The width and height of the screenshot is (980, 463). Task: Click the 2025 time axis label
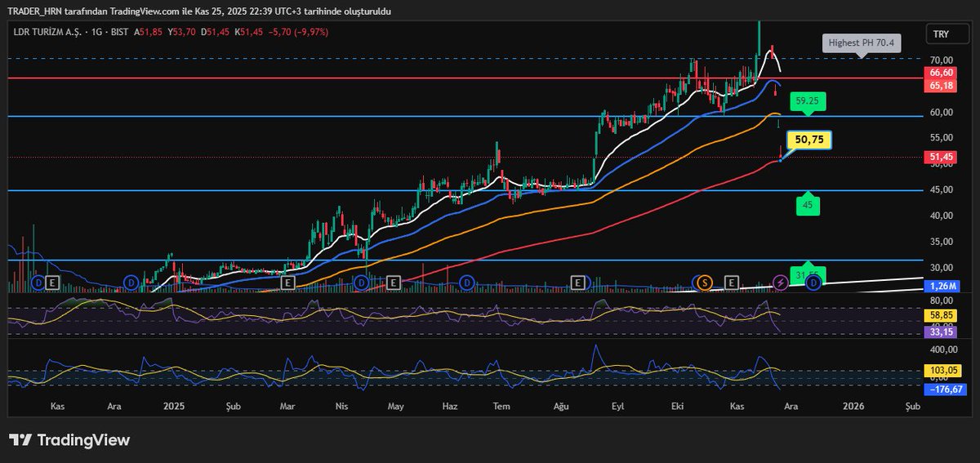(174, 406)
